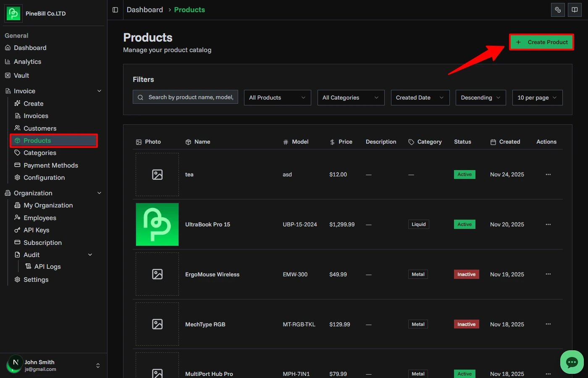Open the All Categories dropdown filter
588x378 pixels.
click(x=351, y=97)
